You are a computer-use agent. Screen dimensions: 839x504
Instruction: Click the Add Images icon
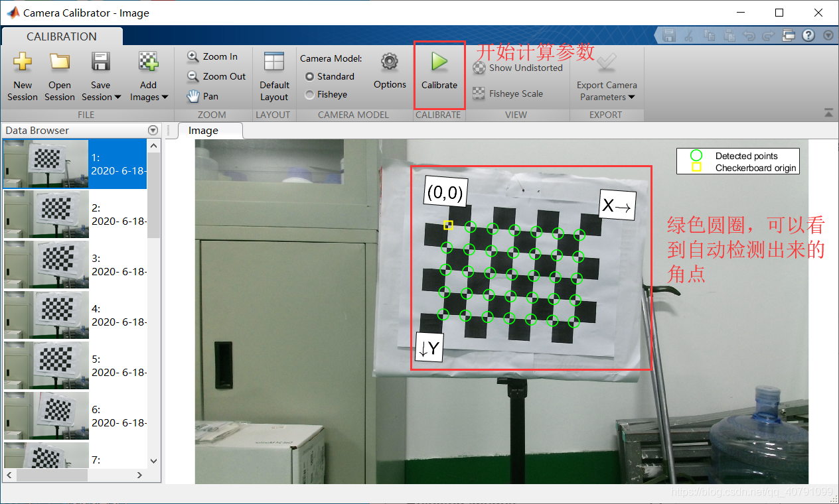click(x=149, y=62)
